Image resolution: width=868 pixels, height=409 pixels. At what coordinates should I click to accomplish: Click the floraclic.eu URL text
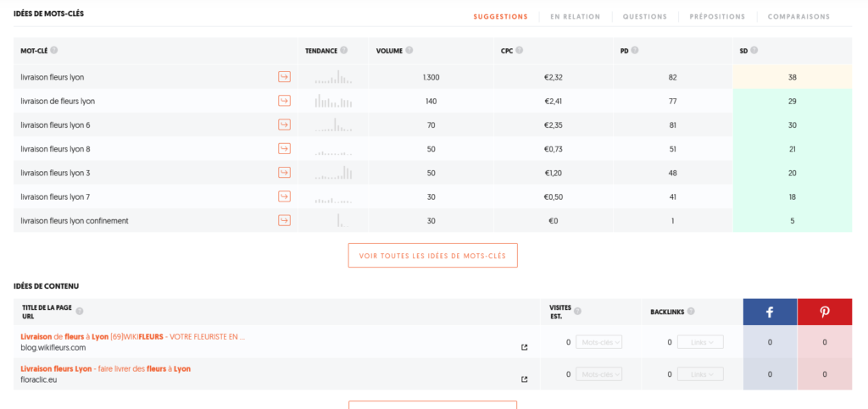(39, 379)
